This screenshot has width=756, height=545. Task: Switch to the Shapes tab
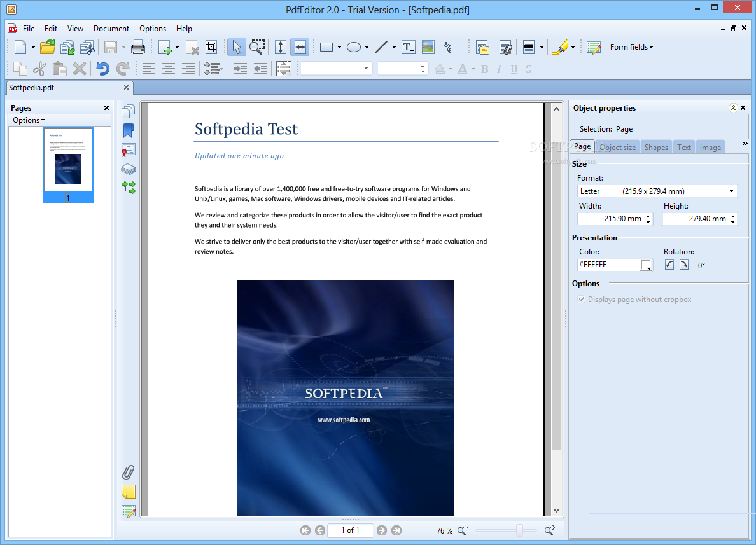(656, 148)
